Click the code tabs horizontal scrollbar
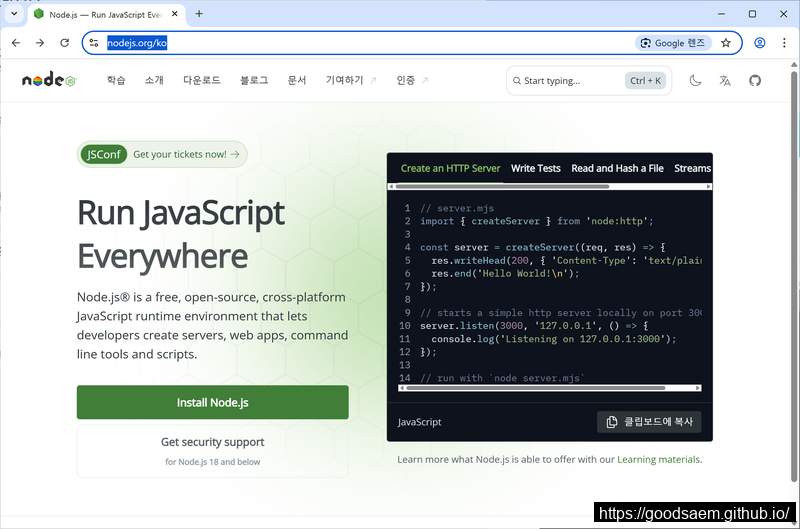The height and width of the screenshot is (529, 800). pyautogui.click(x=503, y=187)
